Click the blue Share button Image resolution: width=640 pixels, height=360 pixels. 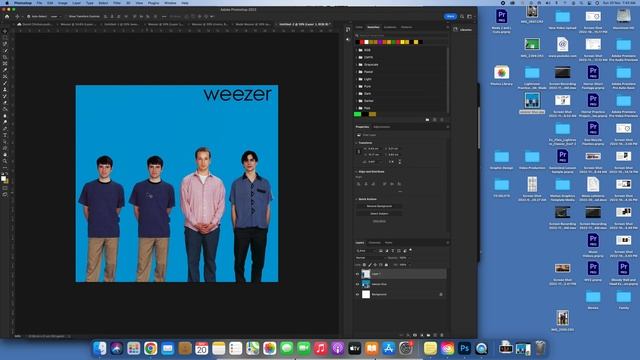(450, 16)
